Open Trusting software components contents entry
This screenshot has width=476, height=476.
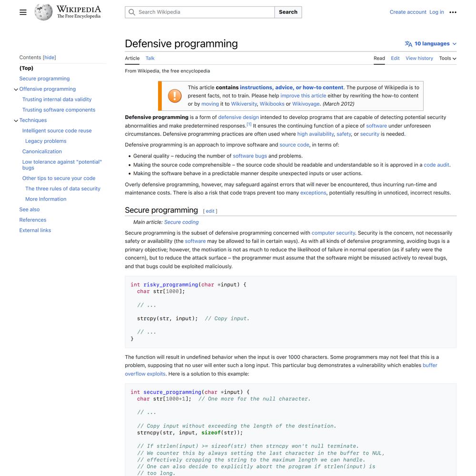pyautogui.click(x=59, y=110)
